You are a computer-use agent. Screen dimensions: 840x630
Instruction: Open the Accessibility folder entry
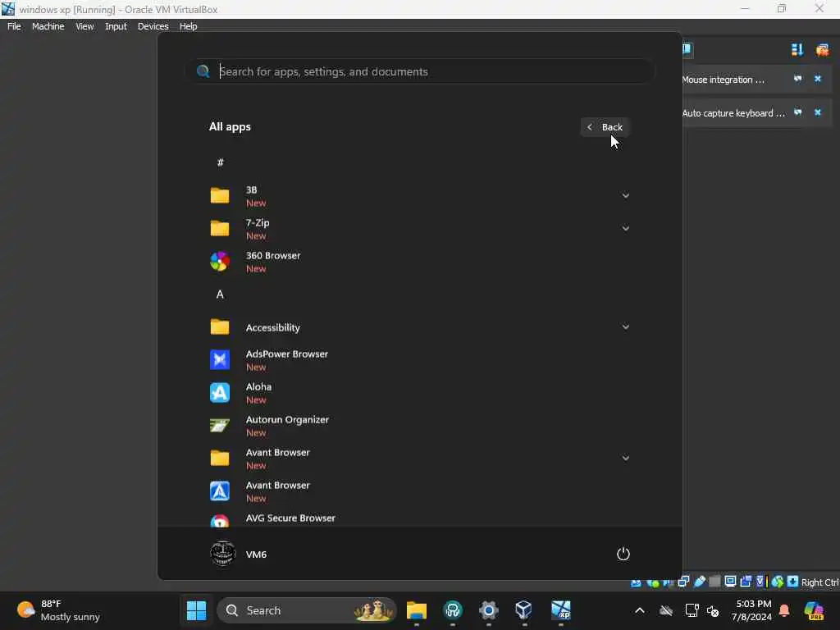[x=419, y=326]
